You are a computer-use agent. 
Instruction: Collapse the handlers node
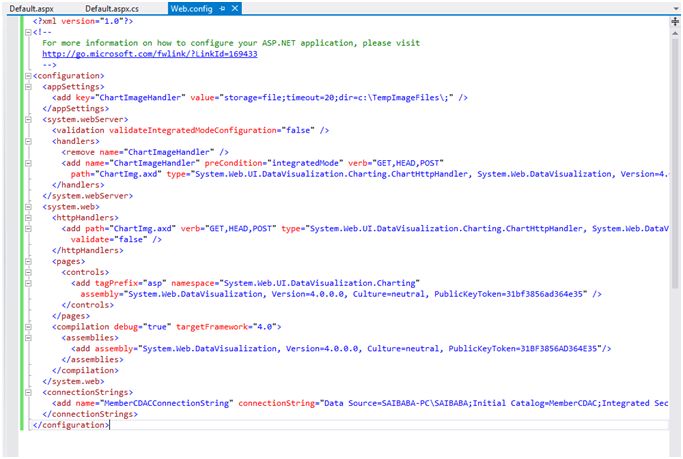[x=28, y=141]
